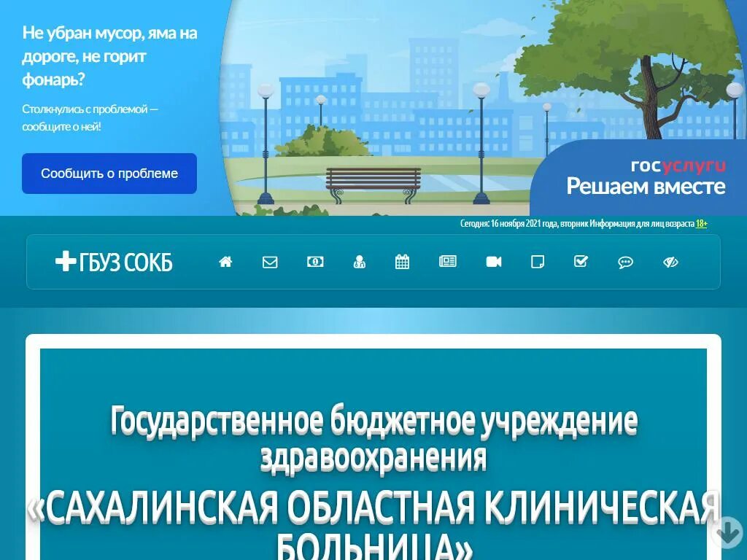Click the ГБУЗ СОКБ logo
The image size is (747, 560).
pos(114,262)
